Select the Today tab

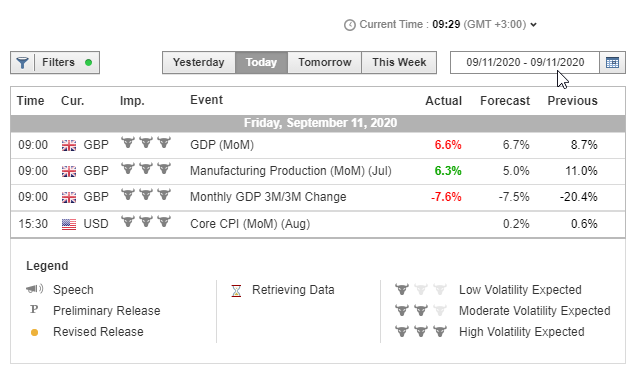point(261,63)
